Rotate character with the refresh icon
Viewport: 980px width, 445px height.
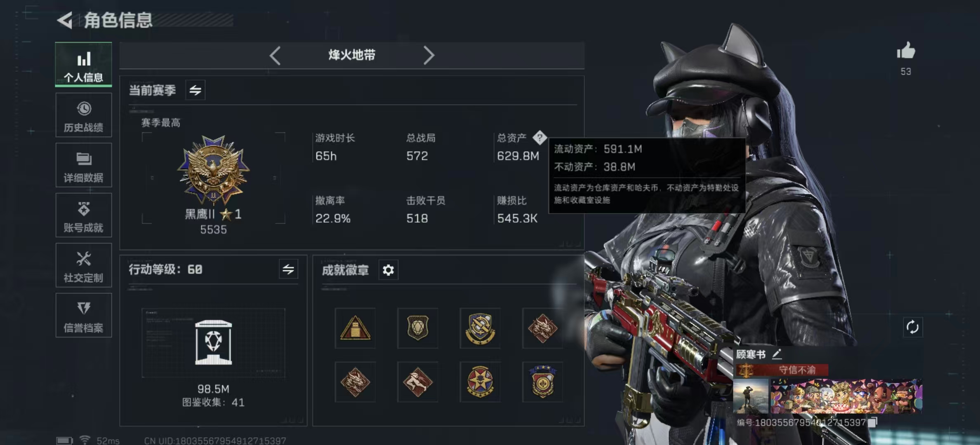click(912, 328)
